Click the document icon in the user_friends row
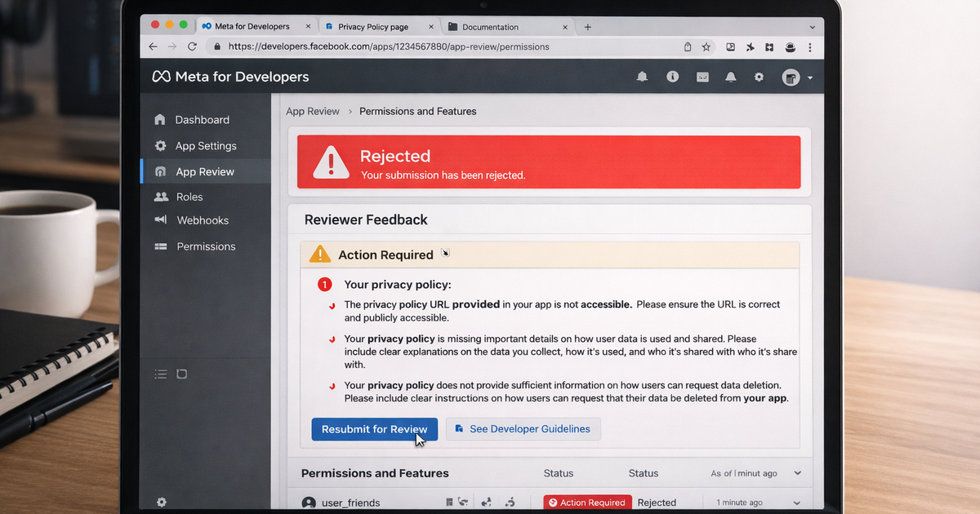The image size is (980, 514). [448, 503]
